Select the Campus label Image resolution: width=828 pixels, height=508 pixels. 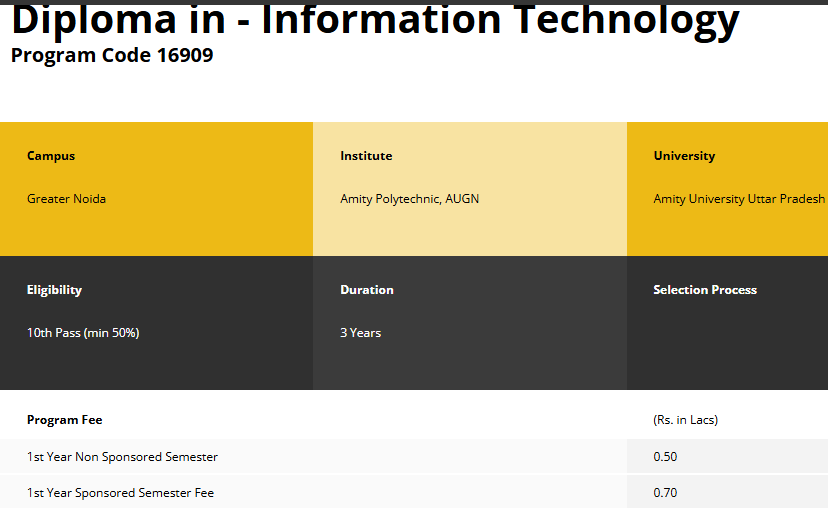click(x=51, y=156)
